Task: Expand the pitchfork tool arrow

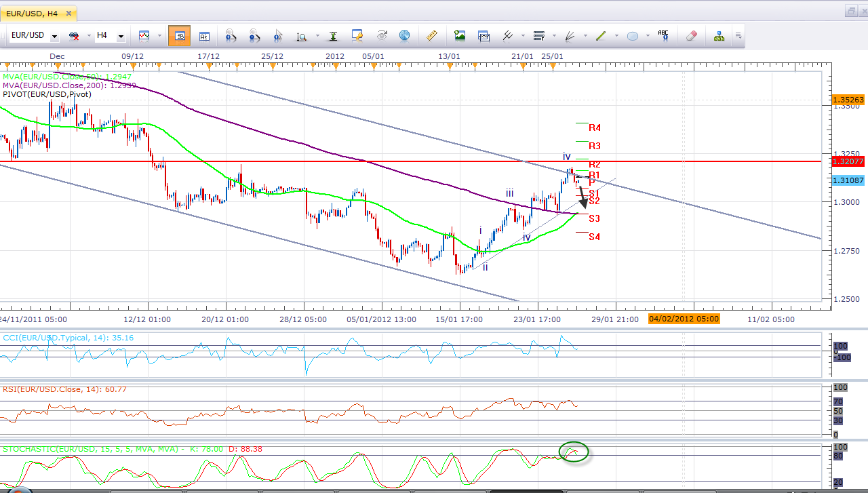Action: tap(522, 36)
